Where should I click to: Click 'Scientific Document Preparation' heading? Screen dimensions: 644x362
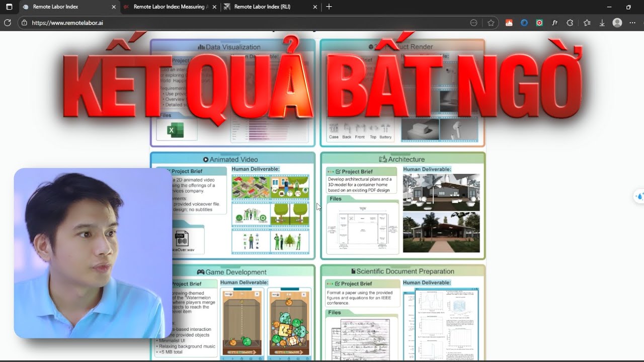click(403, 271)
